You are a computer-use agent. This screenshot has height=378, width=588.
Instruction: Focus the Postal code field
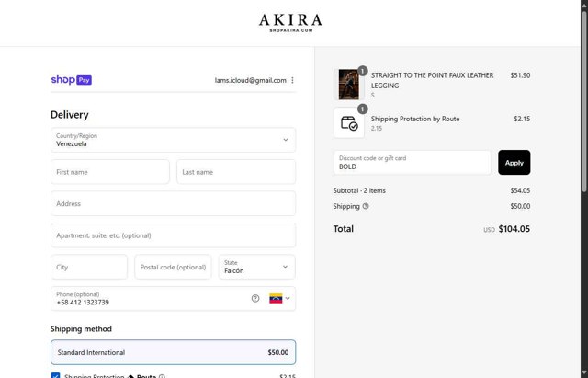click(174, 267)
